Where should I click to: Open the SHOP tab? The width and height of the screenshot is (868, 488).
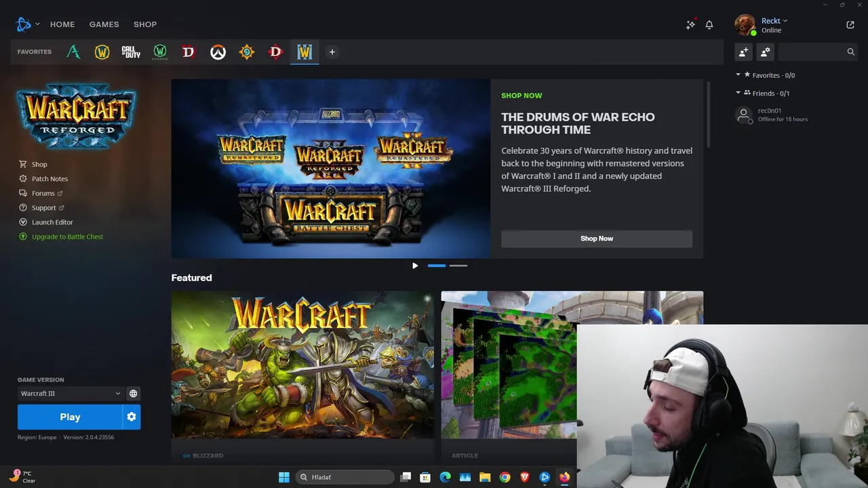pos(145,24)
